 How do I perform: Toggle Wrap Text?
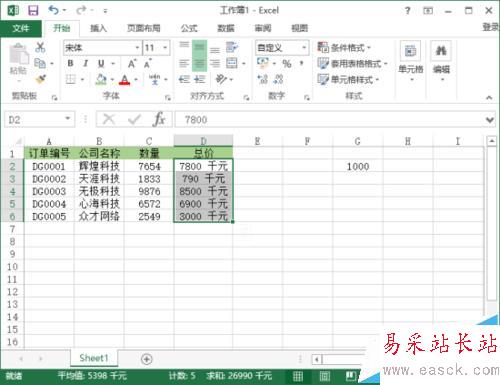232,47
